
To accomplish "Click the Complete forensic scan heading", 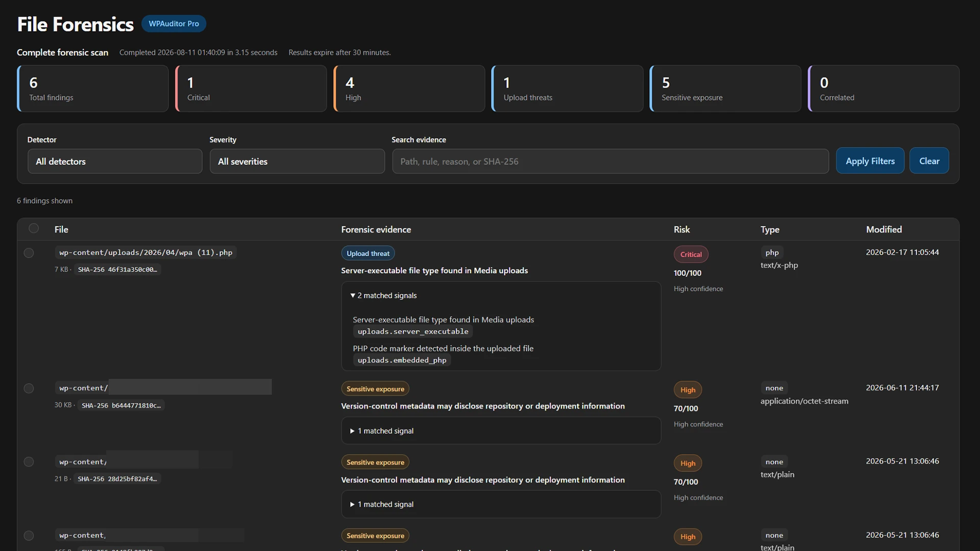I will pyautogui.click(x=62, y=53).
